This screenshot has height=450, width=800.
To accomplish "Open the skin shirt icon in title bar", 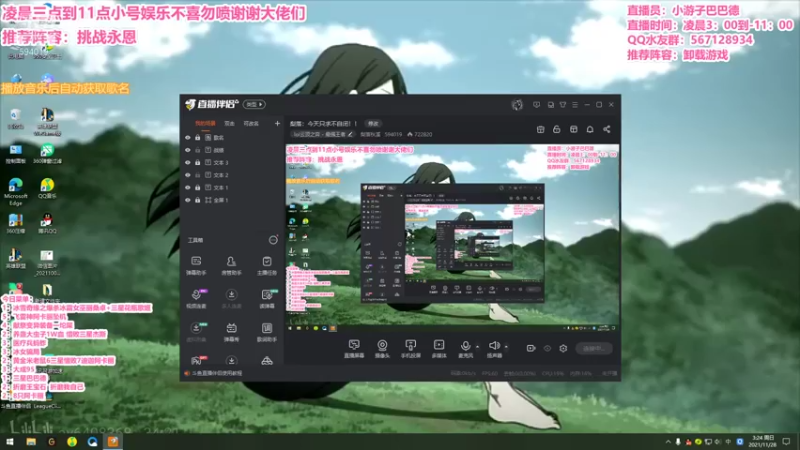I will tap(563, 105).
